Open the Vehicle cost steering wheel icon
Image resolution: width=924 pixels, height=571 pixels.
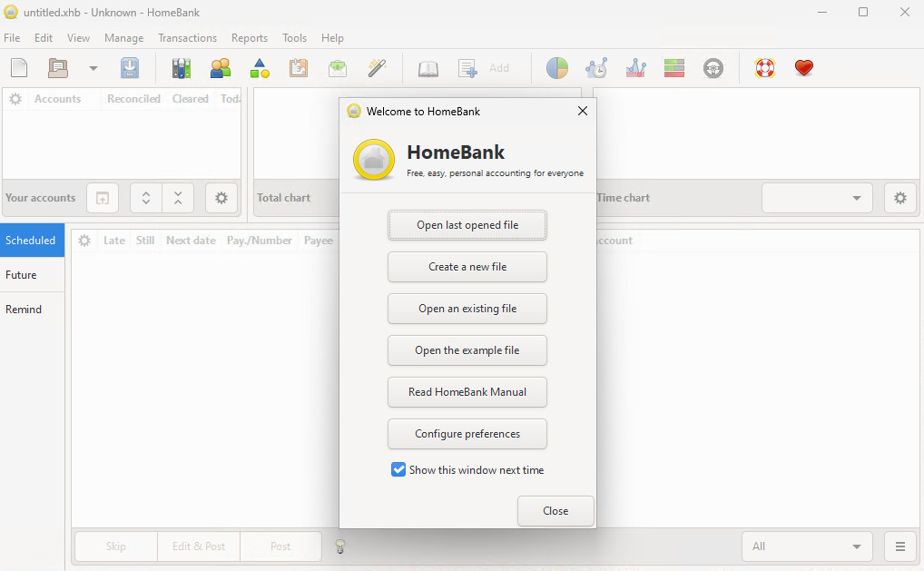(713, 68)
